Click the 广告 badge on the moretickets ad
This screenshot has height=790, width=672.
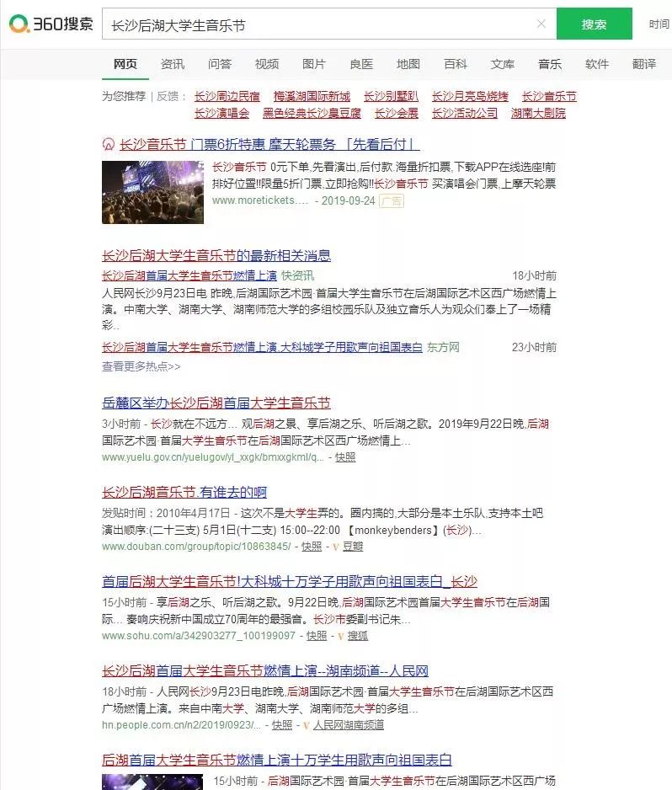click(x=392, y=201)
